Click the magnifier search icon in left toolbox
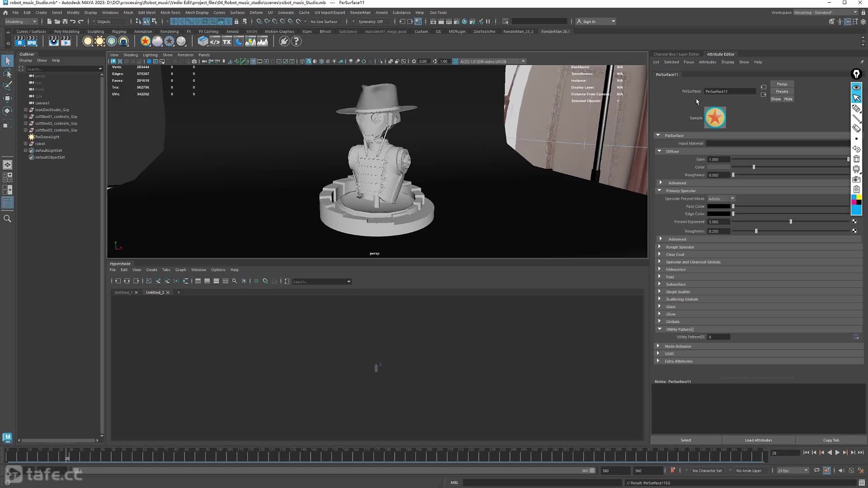This screenshot has width=868, height=488. (8, 219)
